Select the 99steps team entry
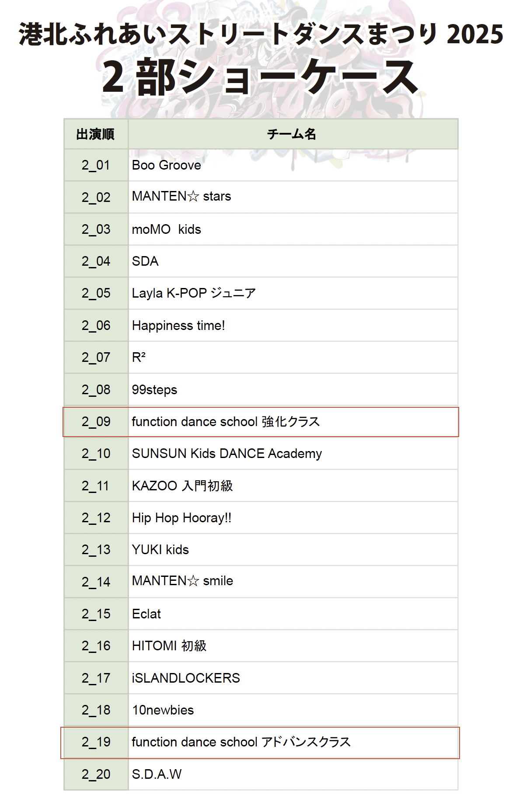 (154, 390)
